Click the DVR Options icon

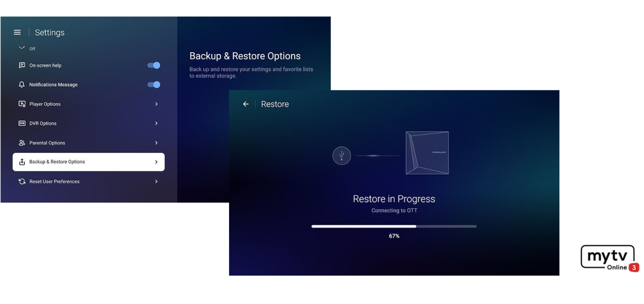pos(22,123)
